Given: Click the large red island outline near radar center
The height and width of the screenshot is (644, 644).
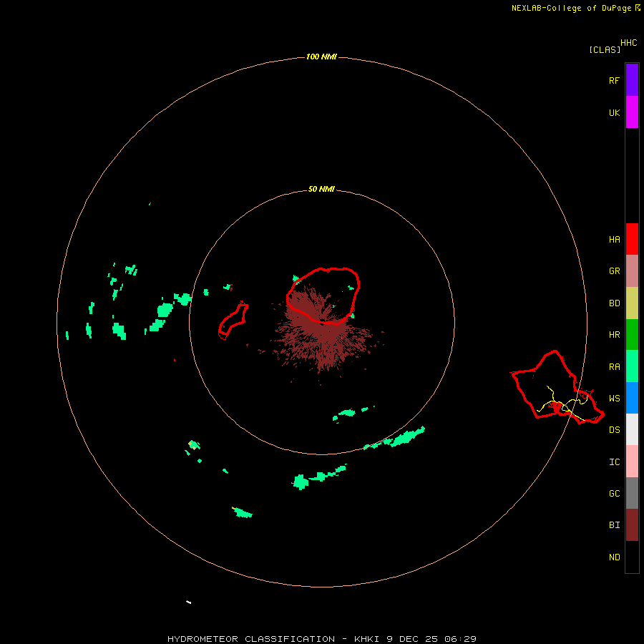Looking at the screenshot, I should pyautogui.click(x=323, y=296).
